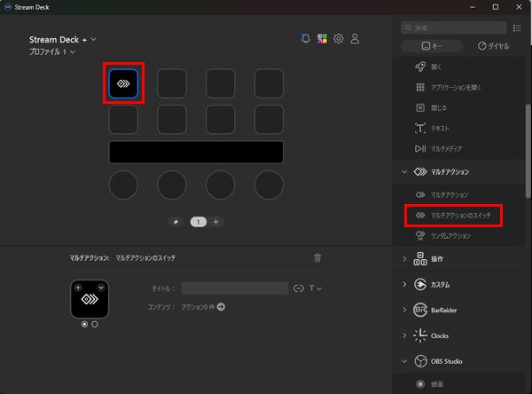
Task: Switch to the キー tab
Action: [x=432, y=46]
